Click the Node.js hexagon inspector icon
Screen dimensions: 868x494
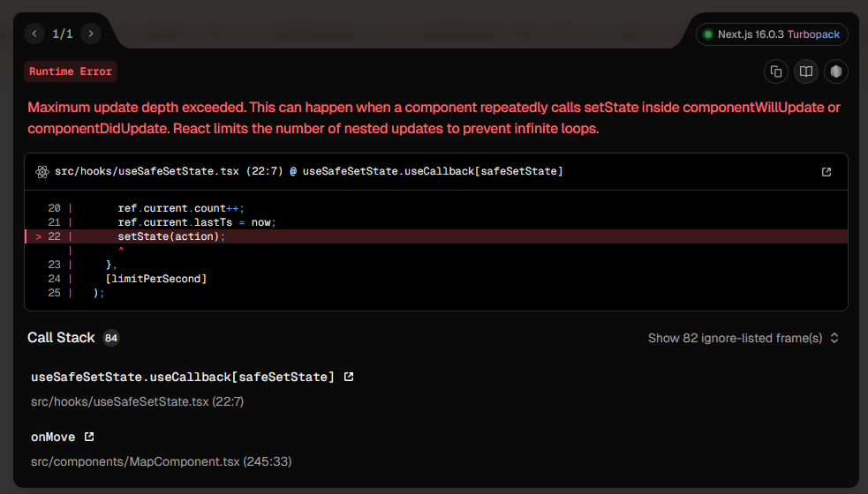(836, 71)
